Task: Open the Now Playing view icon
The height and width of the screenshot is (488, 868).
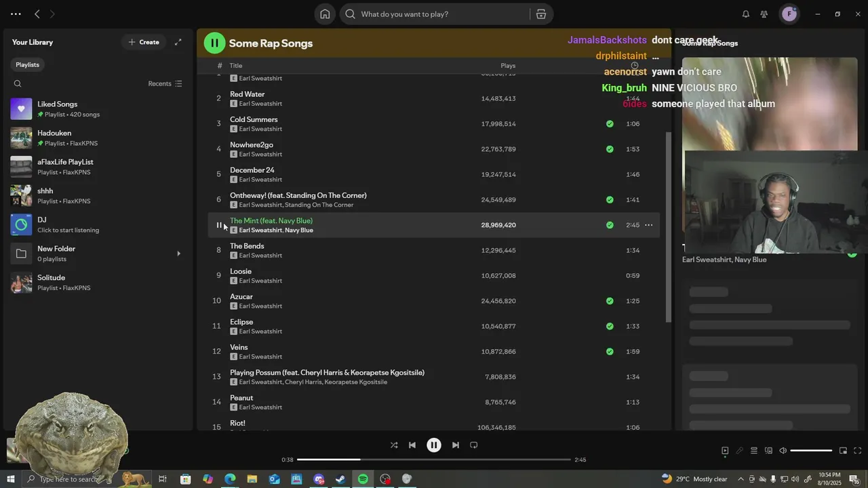Action: pyautogui.click(x=725, y=451)
